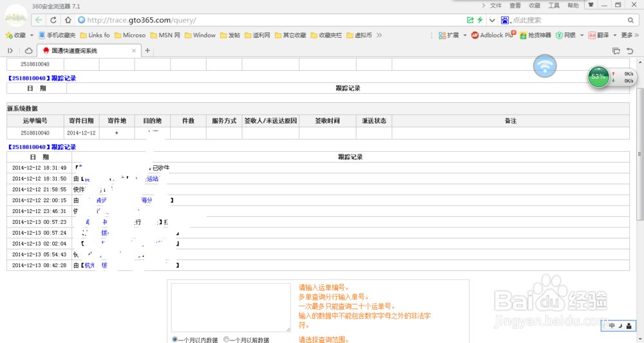The image size is (644, 343).
Task: Click the green share icon in the address bar
Action: tap(470, 20)
